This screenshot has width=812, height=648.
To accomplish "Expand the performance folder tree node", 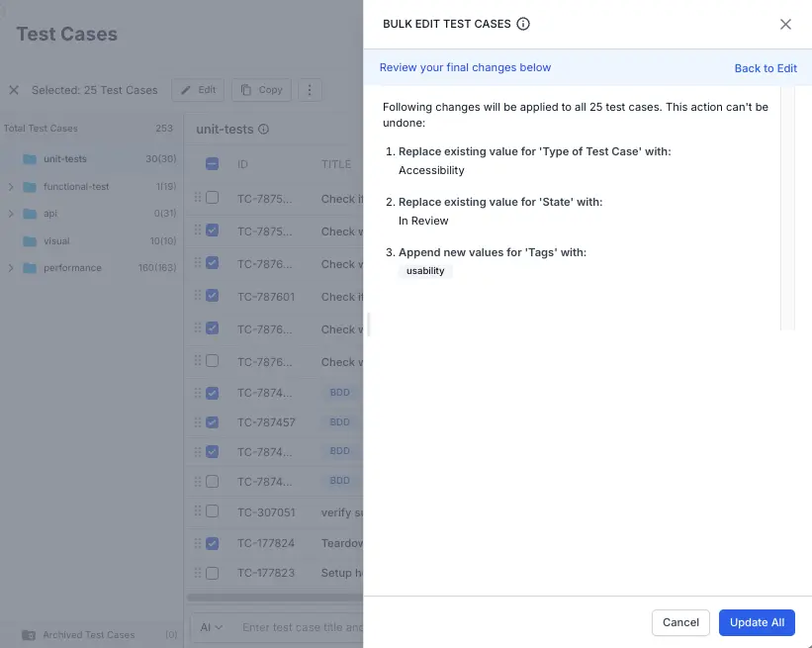I will [x=11, y=268].
